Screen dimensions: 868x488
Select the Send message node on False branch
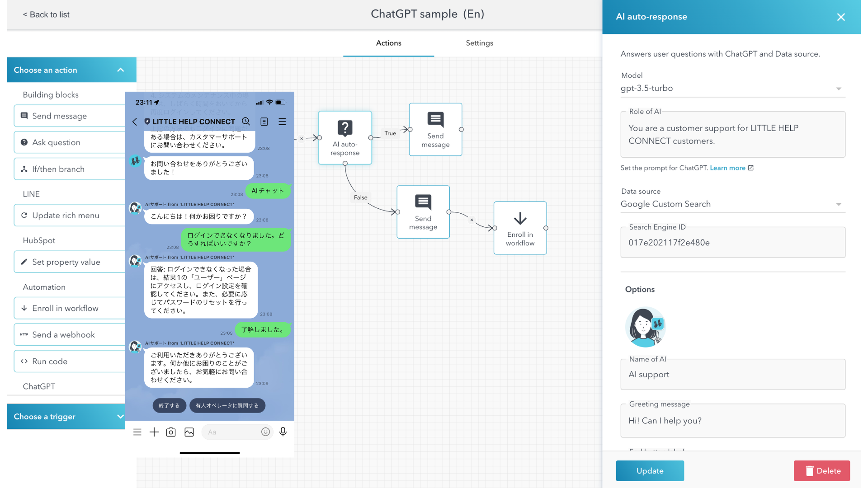point(423,212)
